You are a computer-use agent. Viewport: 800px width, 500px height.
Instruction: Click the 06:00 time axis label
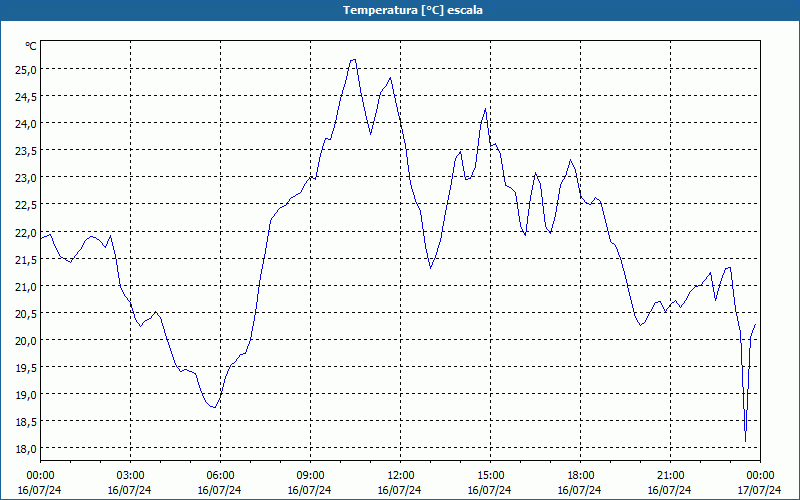coord(220,476)
